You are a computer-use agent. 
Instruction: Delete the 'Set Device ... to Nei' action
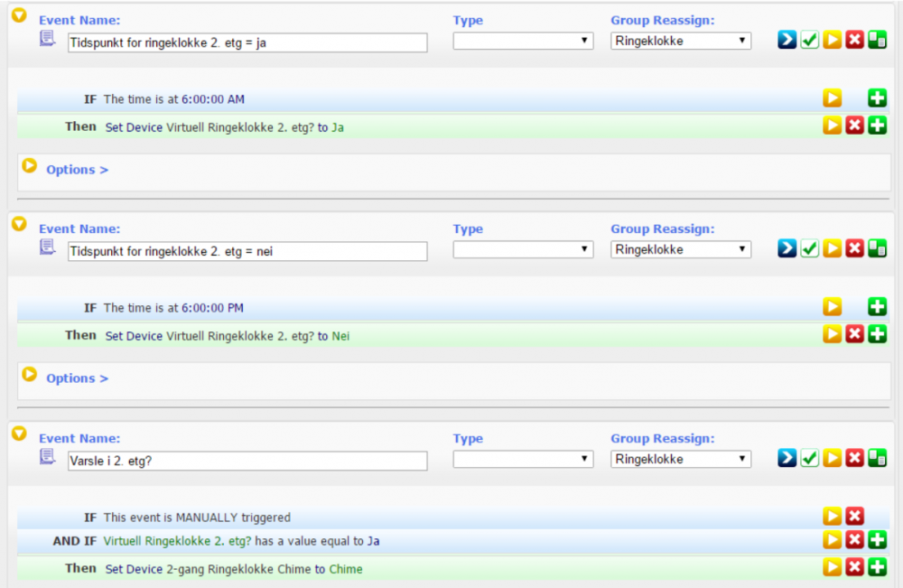tap(854, 335)
